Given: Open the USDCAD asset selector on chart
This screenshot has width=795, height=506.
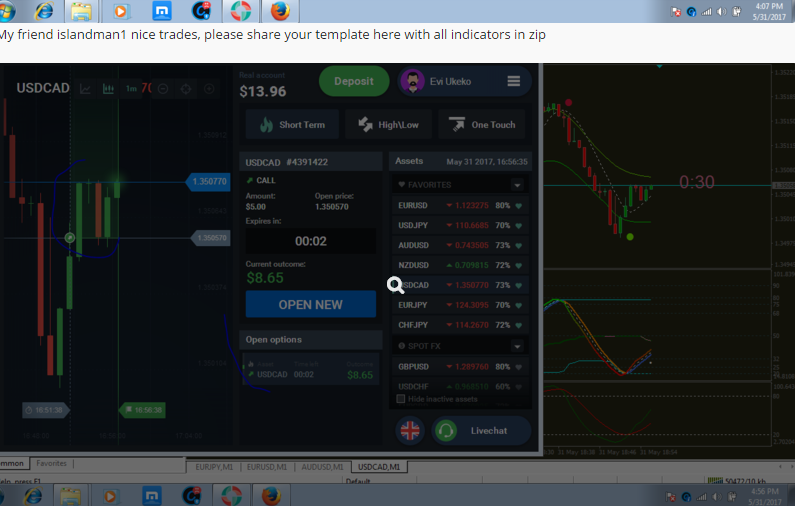Looking at the screenshot, I should [x=43, y=88].
